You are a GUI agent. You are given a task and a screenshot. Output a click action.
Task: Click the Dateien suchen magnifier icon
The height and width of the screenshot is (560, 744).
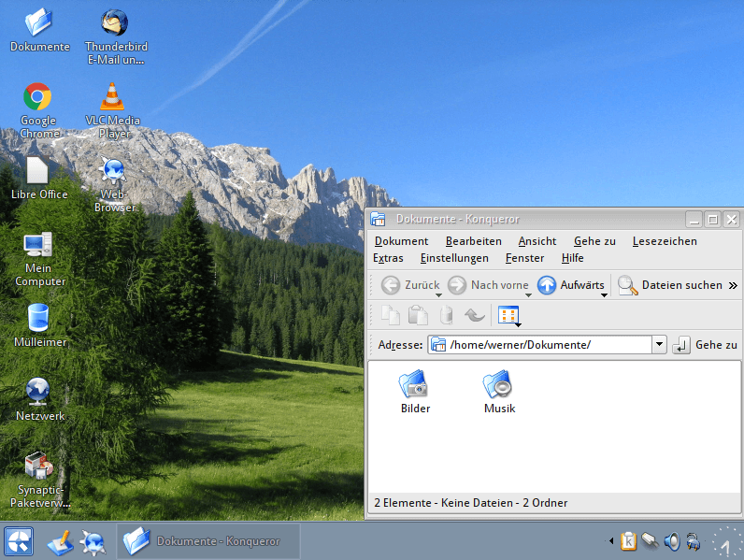pos(627,285)
